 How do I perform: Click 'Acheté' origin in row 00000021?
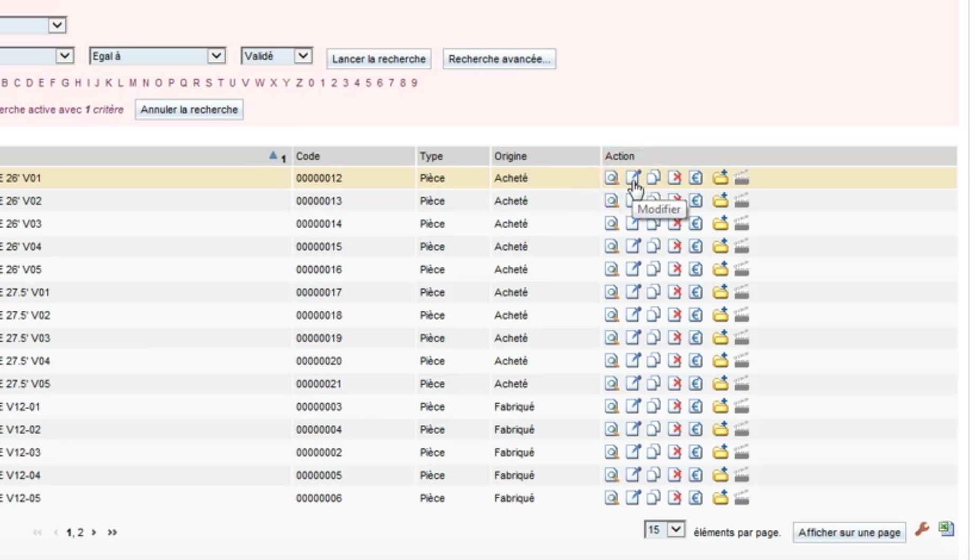pyautogui.click(x=511, y=384)
